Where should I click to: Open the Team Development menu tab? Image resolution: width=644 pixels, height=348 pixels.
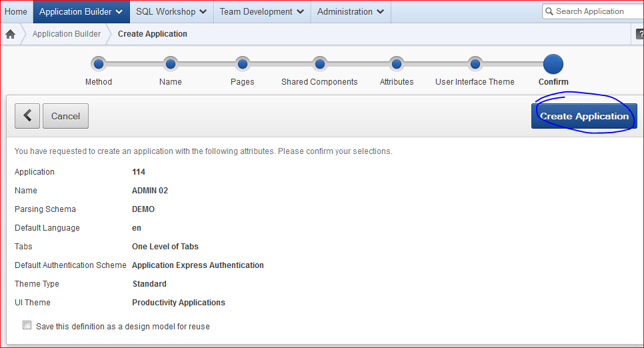tap(262, 11)
